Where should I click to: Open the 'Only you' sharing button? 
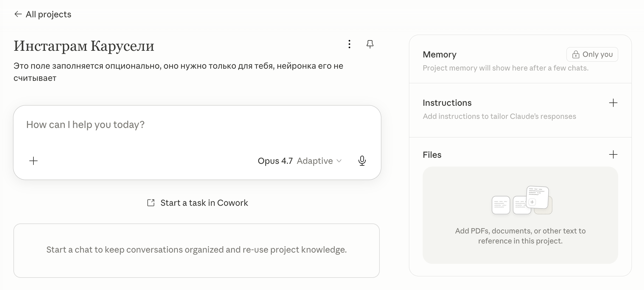(x=592, y=54)
